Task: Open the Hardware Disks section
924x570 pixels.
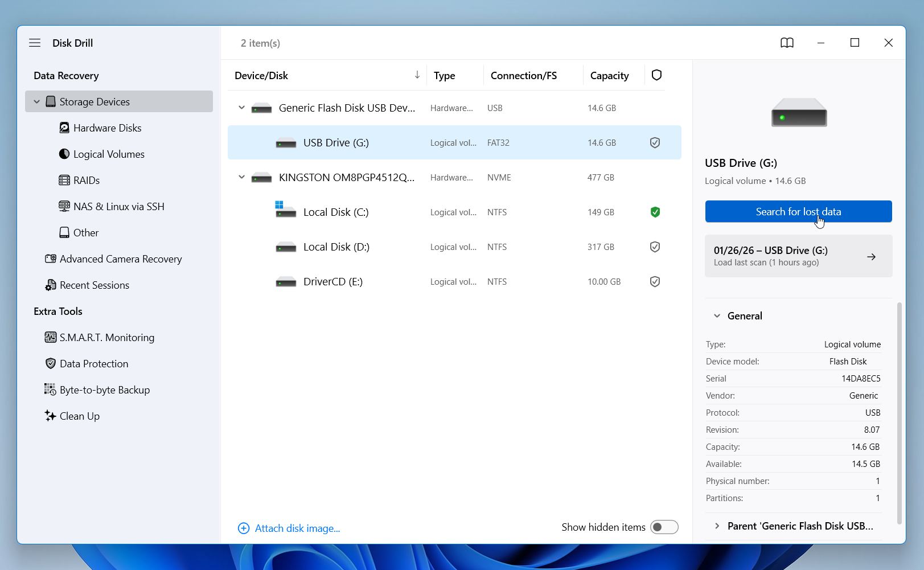Action: pyautogui.click(x=107, y=128)
